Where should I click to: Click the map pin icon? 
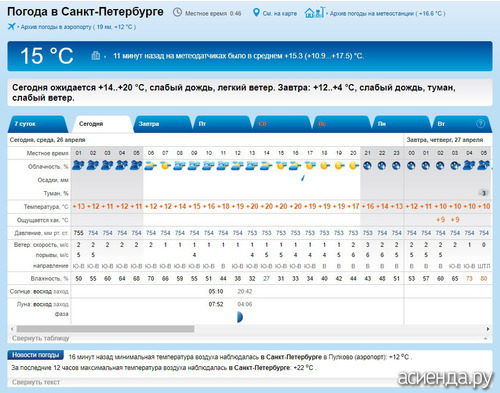pos(256,13)
